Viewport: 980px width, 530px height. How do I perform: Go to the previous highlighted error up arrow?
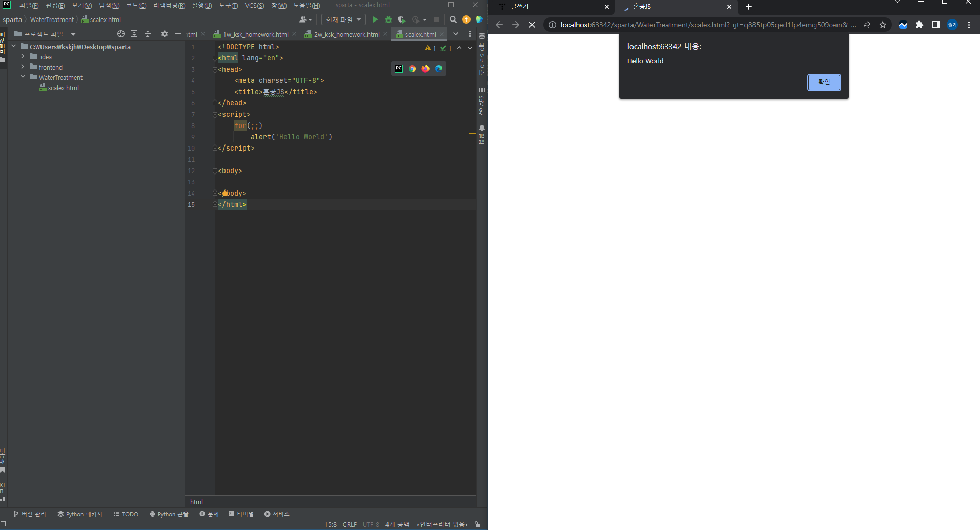point(459,48)
